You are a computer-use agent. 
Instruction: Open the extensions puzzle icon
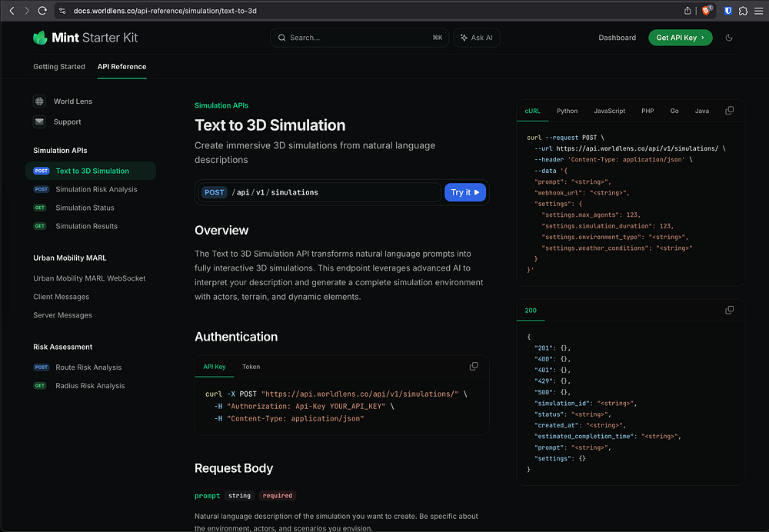743,11
